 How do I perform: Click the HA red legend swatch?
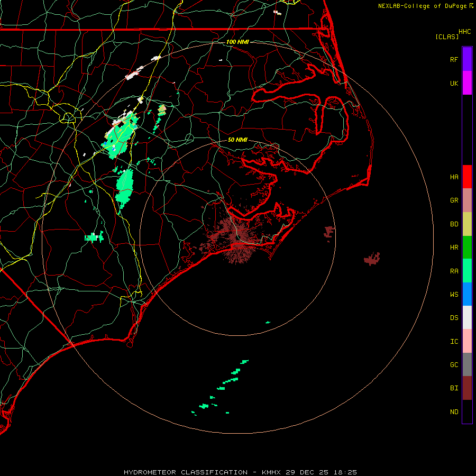[467, 177]
